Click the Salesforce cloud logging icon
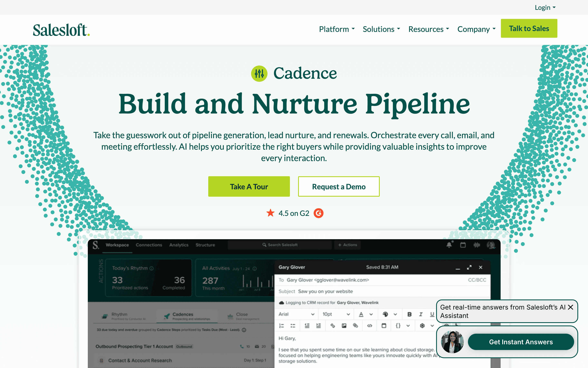 pos(281,303)
